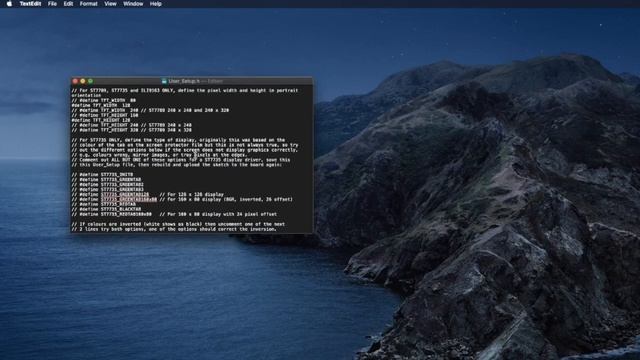Open the Edited dropdown in title bar
The width and height of the screenshot is (640, 360).
pos(215,81)
